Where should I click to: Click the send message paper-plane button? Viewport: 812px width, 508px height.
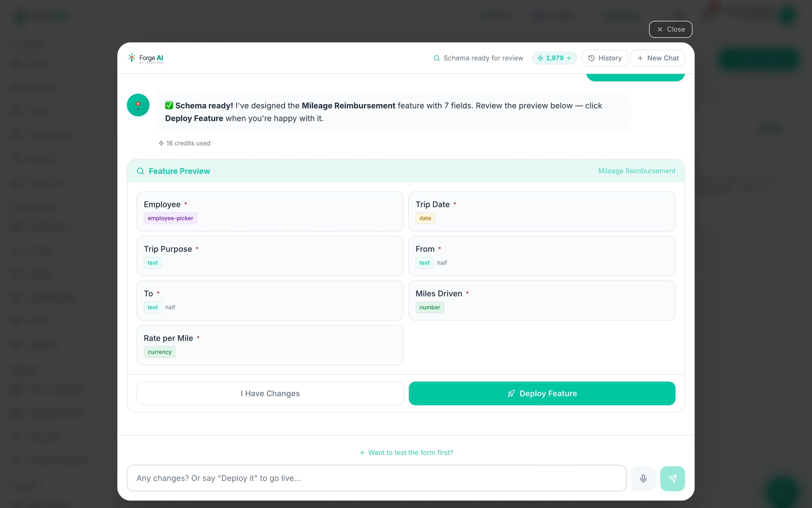point(672,478)
